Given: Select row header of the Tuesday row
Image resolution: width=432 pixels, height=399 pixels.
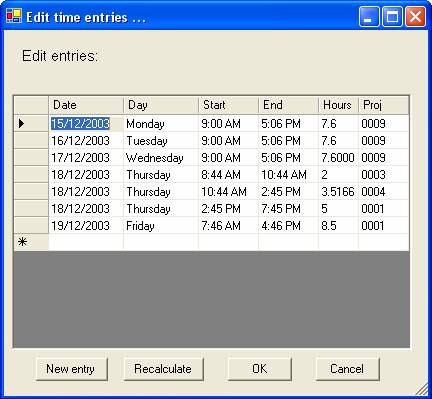Looking at the screenshot, I should [31, 141].
